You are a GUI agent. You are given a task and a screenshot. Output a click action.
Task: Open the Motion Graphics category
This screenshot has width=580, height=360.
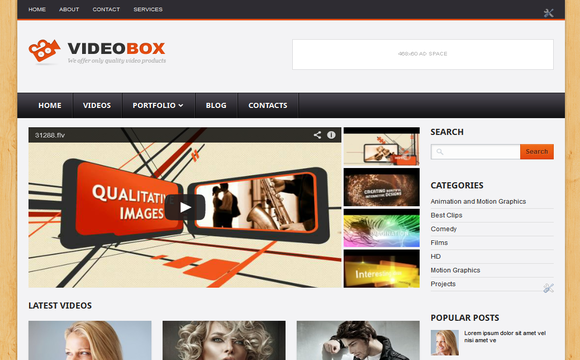coord(455,270)
